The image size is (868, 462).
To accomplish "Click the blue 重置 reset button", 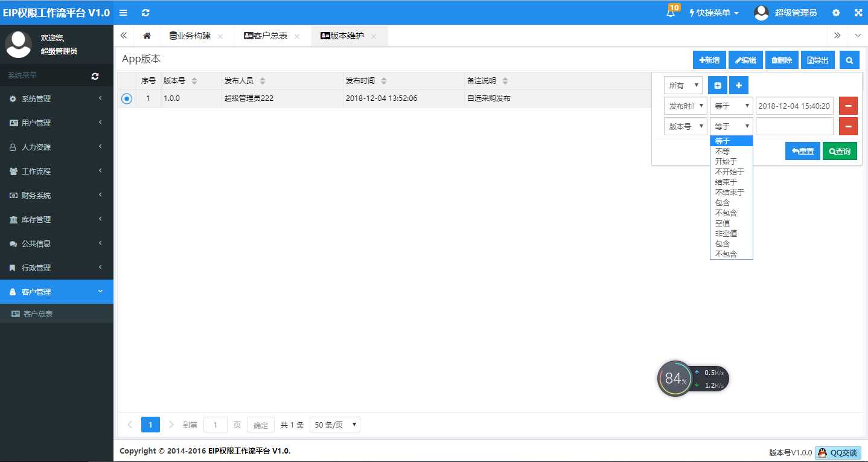I will [802, 151].
